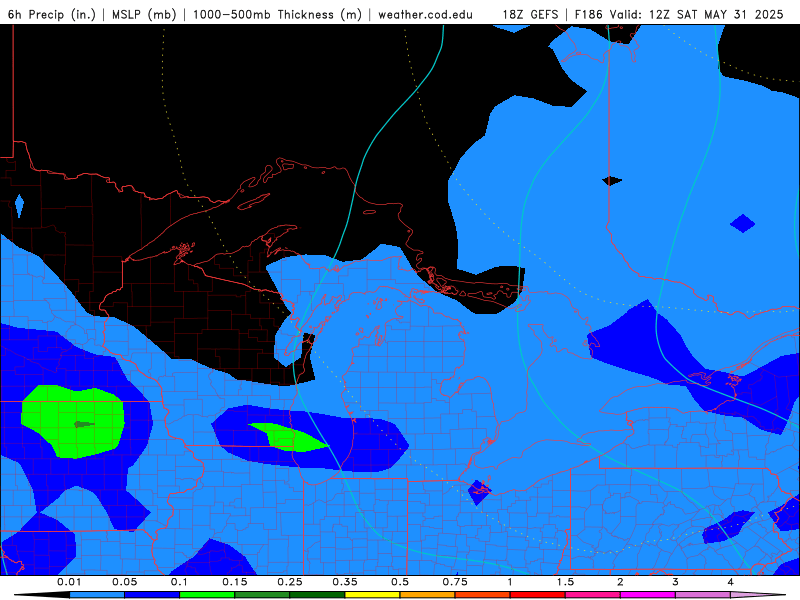Click the yellow legend swatch after 0.35
The width and height of the screenshot is (800, 600).
point(372,595)
